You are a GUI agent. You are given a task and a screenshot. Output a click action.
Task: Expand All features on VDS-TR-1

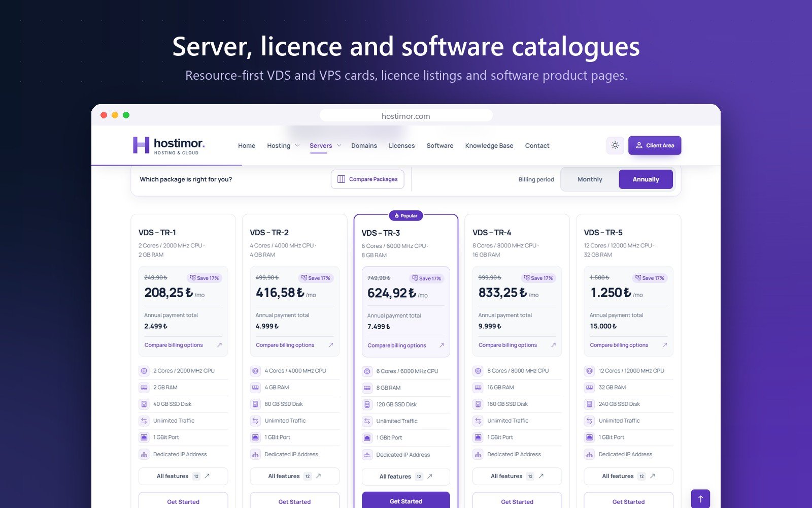[x=183, y=476]
